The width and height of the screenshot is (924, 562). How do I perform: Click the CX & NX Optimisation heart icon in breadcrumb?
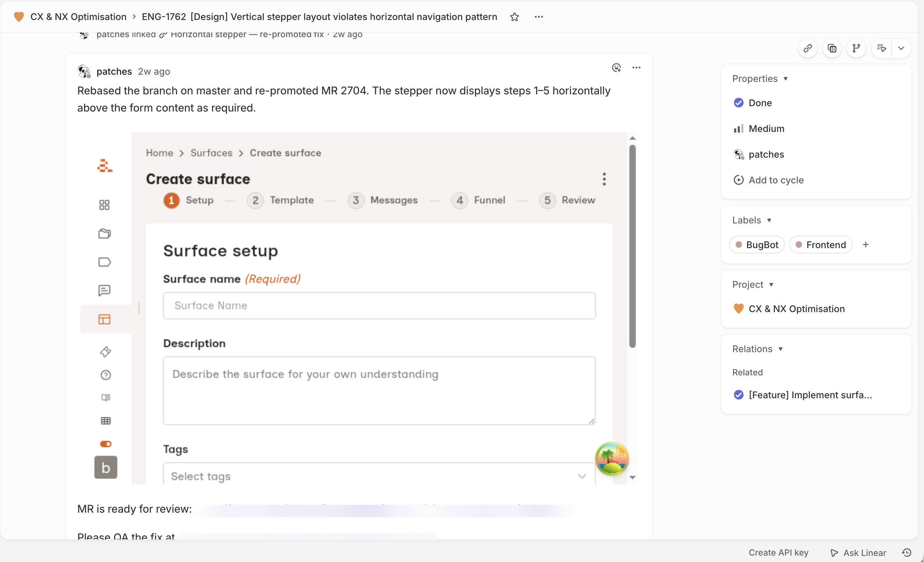pyautogui.click(x=19, y=17)
